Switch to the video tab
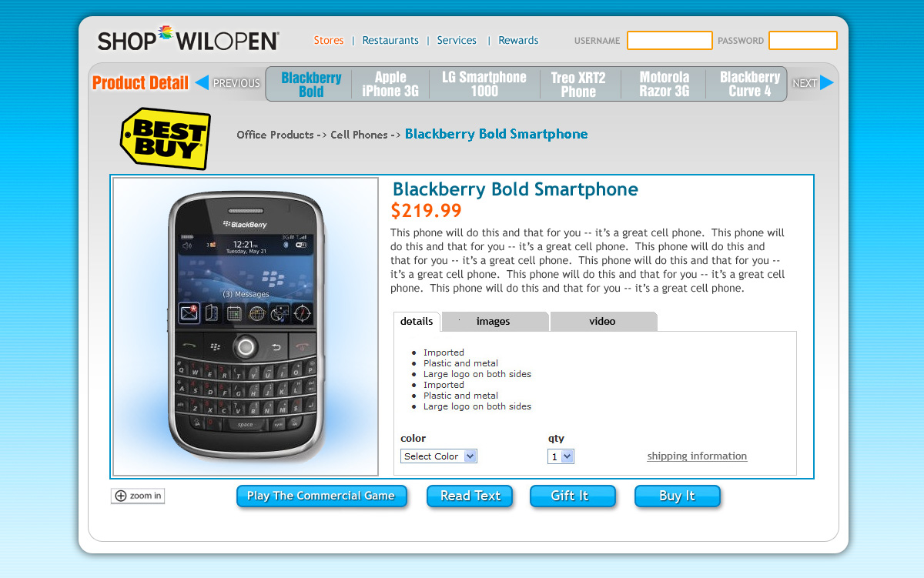This screenshot has width=924, height=578. click(x=603, y=322)
